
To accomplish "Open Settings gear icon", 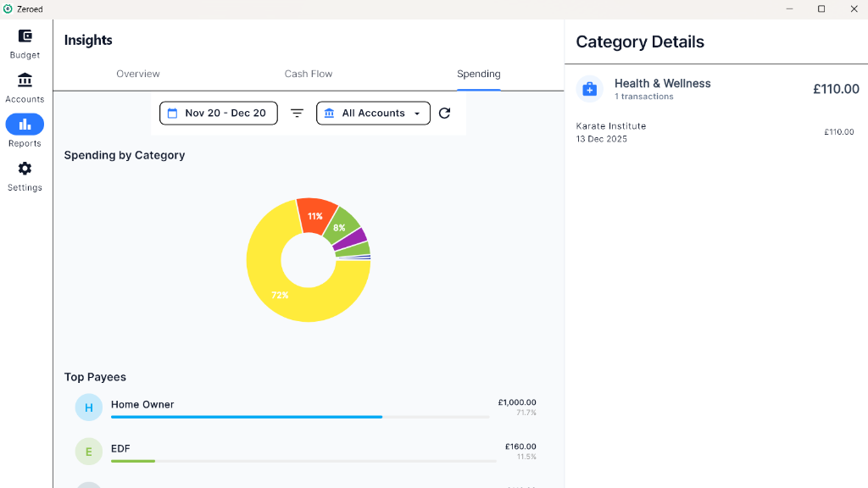I will pyautogui.click(x=25, y=169).
